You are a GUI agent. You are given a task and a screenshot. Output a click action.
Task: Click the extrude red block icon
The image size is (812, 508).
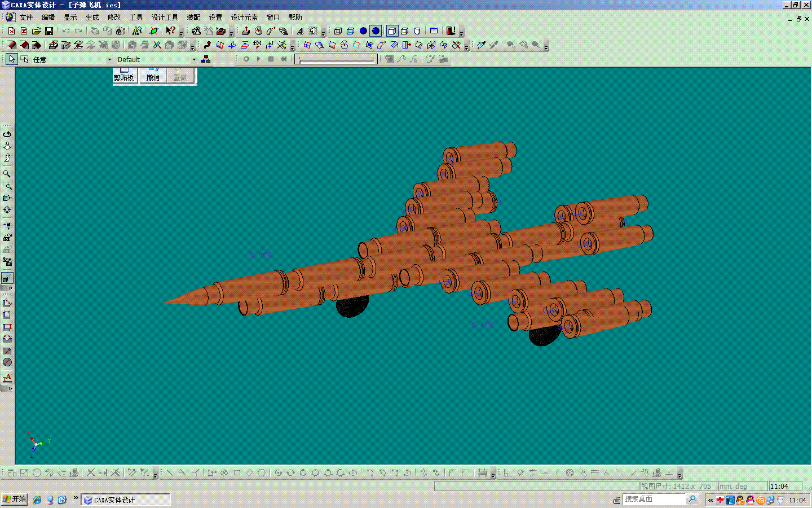click(x=11, y=45)
